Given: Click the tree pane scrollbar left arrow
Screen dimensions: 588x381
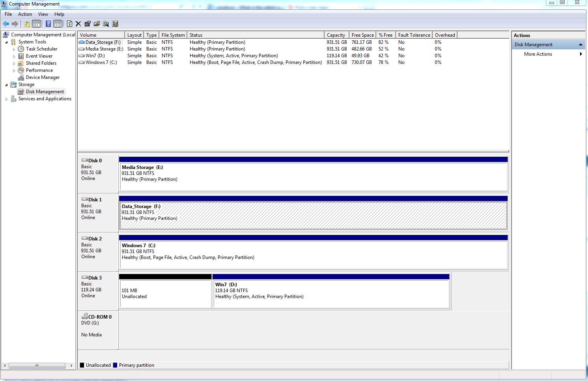Looking at the screenshot, I should (x=5, y=366).
